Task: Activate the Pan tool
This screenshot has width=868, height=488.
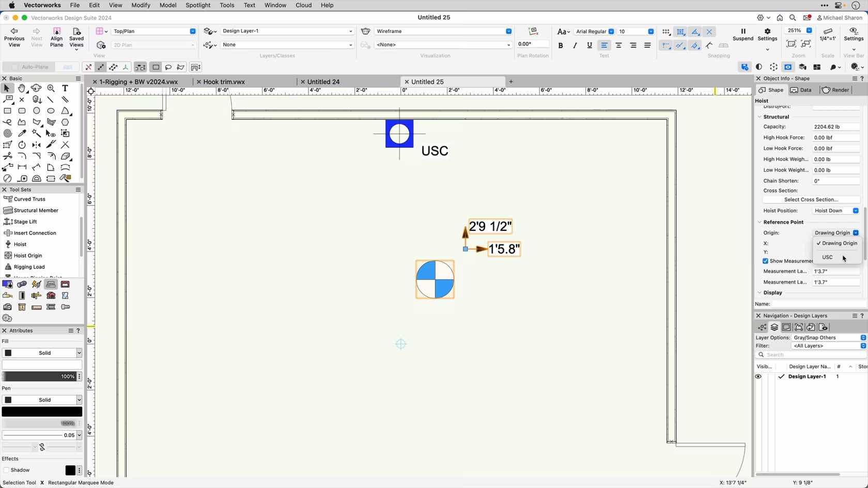Action: coord(22,88)
